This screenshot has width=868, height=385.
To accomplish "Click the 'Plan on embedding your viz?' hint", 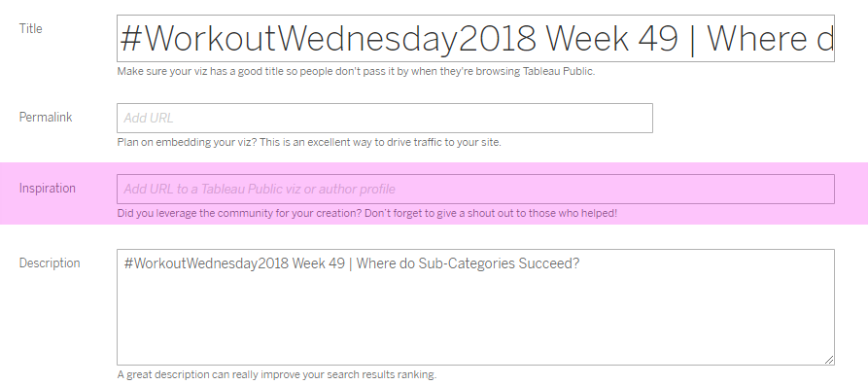I will pyautogui.click(x=309, y=142).
